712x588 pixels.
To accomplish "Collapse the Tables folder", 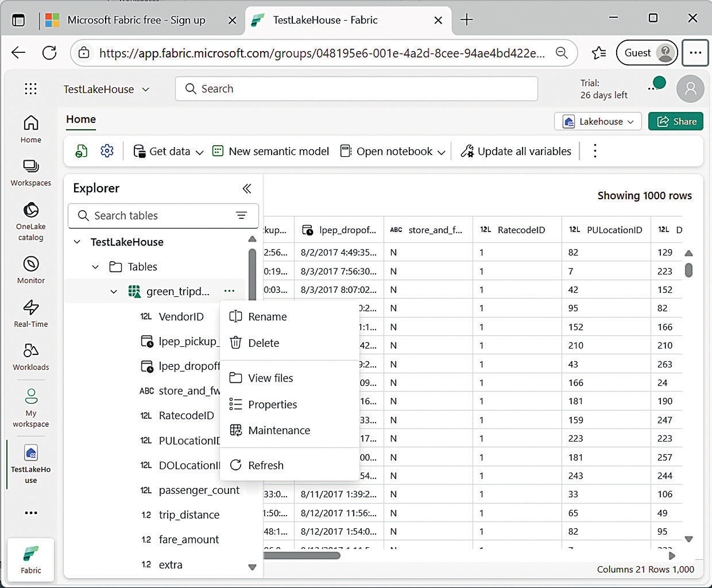I will pyautogui.click(x=95, y=267).
